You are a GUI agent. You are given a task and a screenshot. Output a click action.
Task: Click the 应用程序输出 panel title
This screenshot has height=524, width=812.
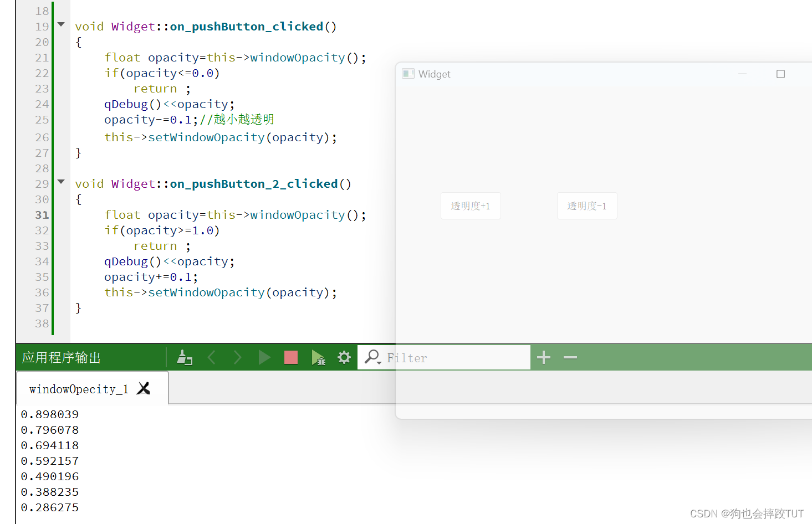click(62, 358)
